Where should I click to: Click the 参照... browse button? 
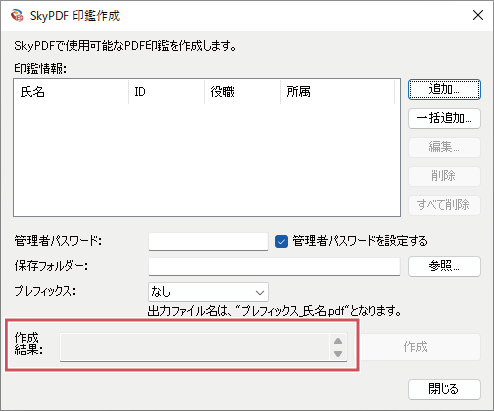(x=444, y=266)
